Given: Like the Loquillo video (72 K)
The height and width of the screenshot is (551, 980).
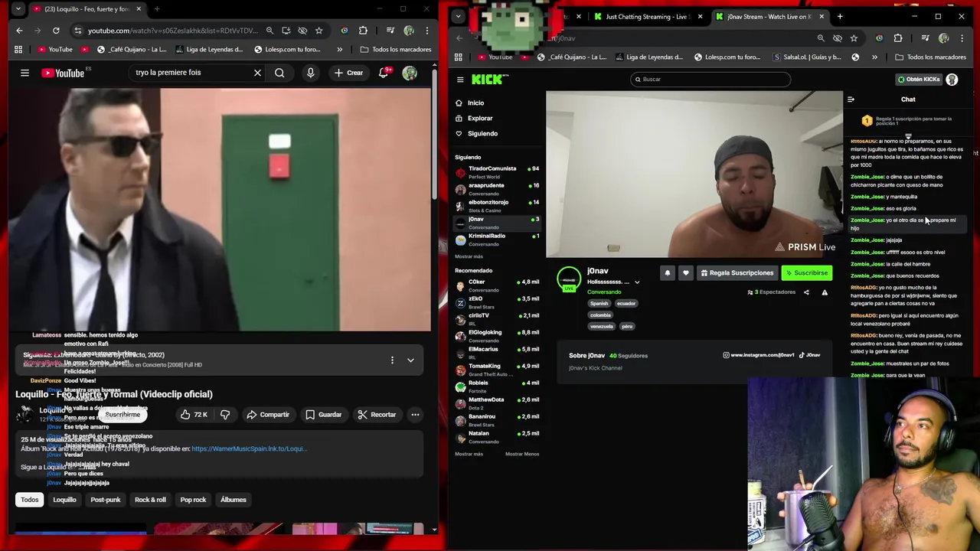Looking at the screenshot, I should [x=194, y=415].
